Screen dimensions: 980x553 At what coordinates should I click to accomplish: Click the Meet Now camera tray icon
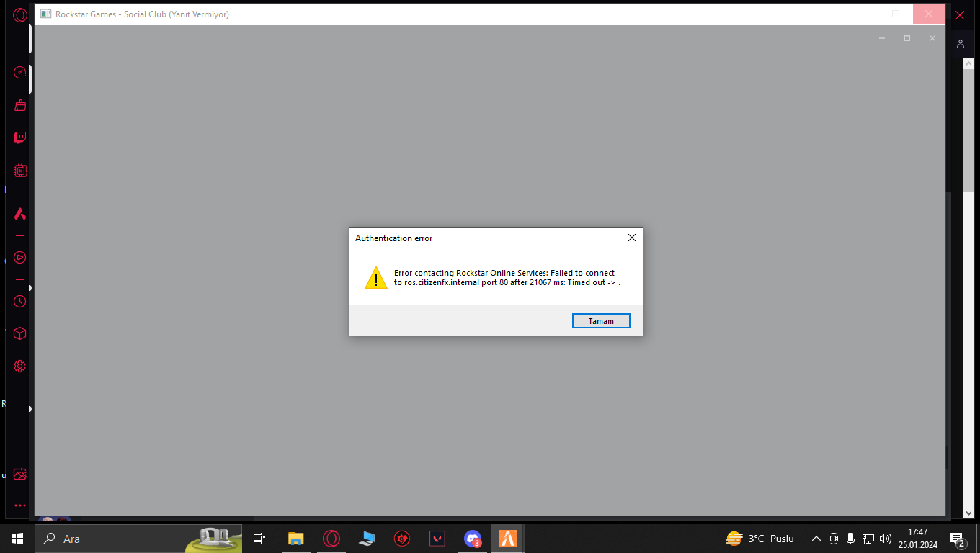click(x=834, y=539)
